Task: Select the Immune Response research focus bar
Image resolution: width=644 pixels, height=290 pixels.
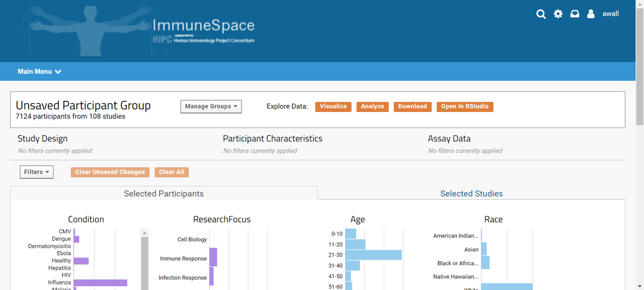Action: point(213,257)
